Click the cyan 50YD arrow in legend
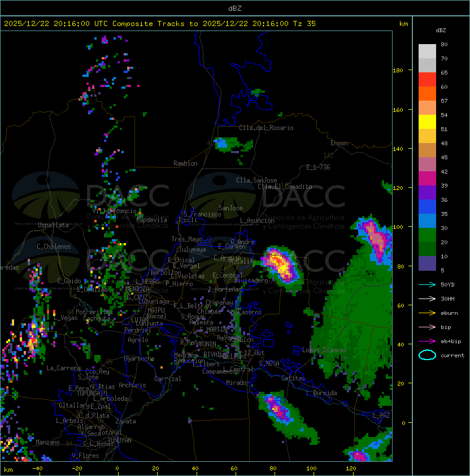Screen dimensions: 470x476 click(427, 285)
